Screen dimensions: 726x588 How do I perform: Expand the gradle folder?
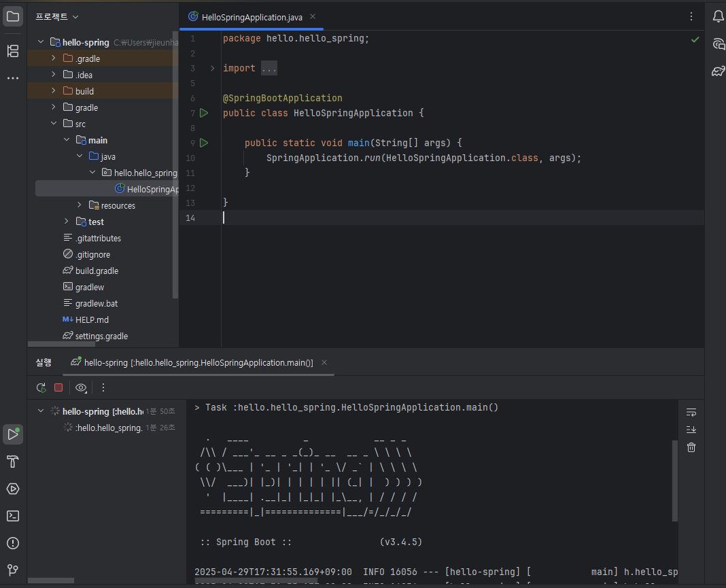(54, 107)
